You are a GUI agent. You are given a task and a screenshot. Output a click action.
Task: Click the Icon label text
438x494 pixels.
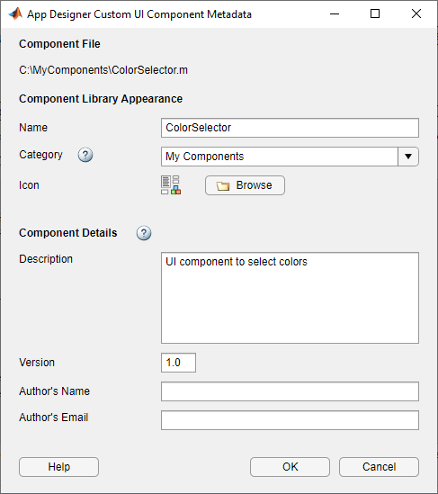click(x=29, y=185)
